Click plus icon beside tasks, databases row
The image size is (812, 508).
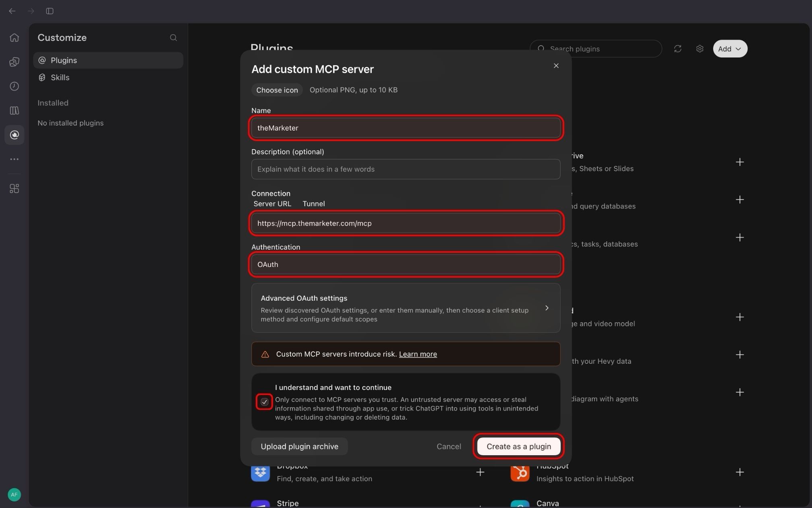click(x=739, y=237)
